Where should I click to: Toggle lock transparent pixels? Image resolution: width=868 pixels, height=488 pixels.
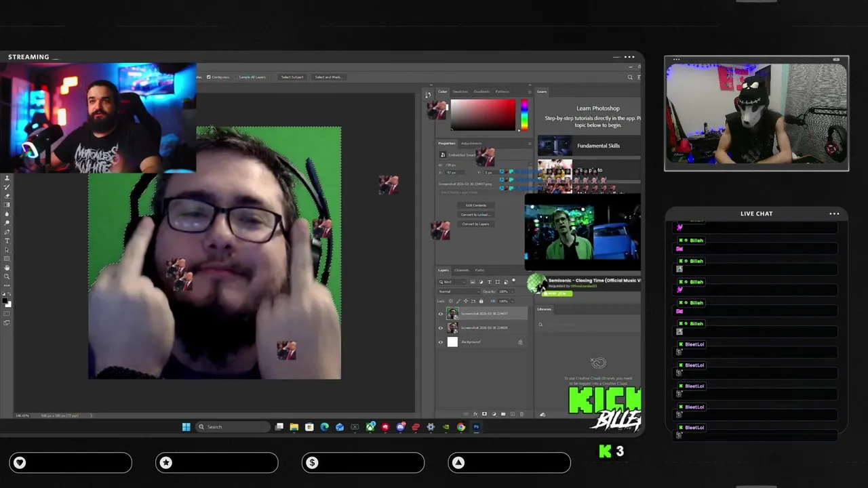pos(450,301)
